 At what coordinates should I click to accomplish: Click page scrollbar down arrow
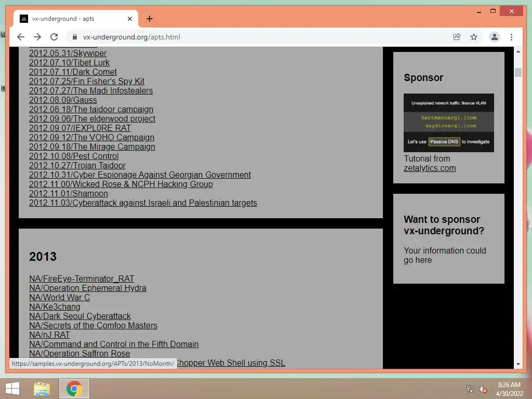click(518, 364)
